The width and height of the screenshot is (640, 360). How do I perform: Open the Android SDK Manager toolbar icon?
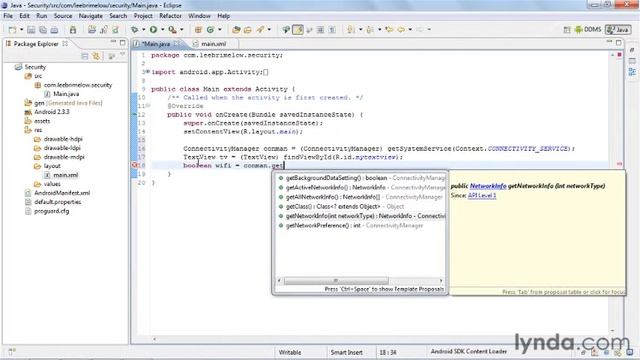pyautogui.click(x=73, y=30)
